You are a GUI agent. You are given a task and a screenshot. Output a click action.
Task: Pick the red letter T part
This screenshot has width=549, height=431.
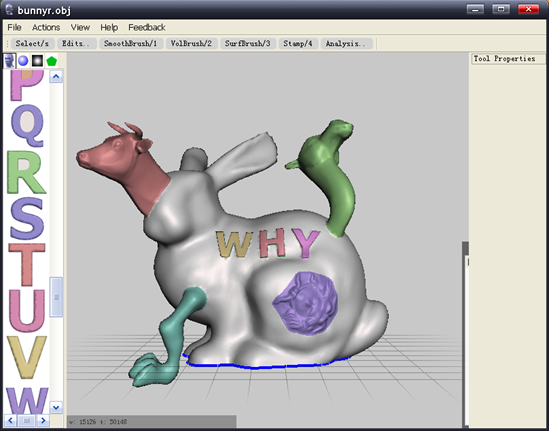click(x=27, y=265)
